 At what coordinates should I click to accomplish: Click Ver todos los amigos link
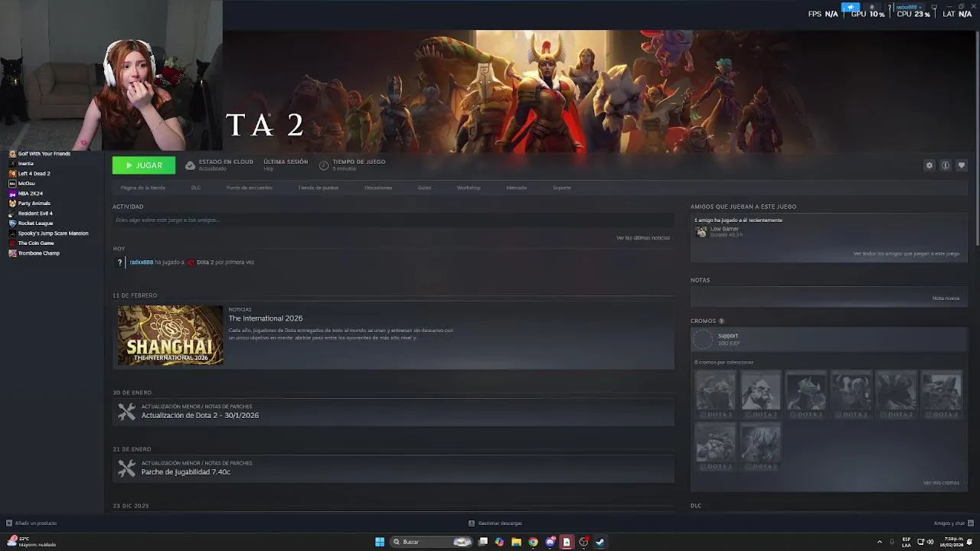pos(906,253)
